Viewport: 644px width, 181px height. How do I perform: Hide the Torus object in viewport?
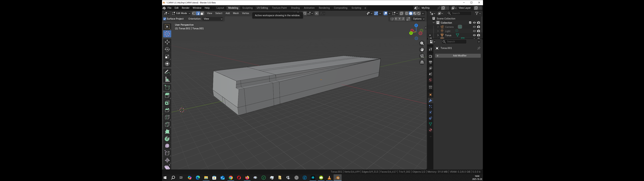click(474, 35)
